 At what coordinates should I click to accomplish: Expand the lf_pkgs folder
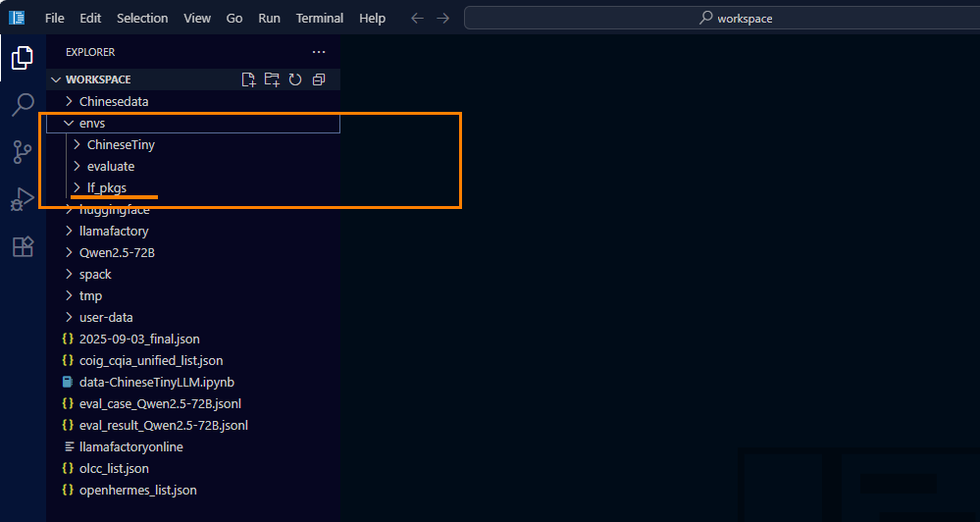(106, 187)
